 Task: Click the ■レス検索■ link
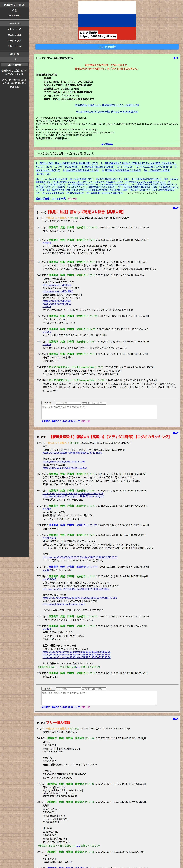(107, 144)
